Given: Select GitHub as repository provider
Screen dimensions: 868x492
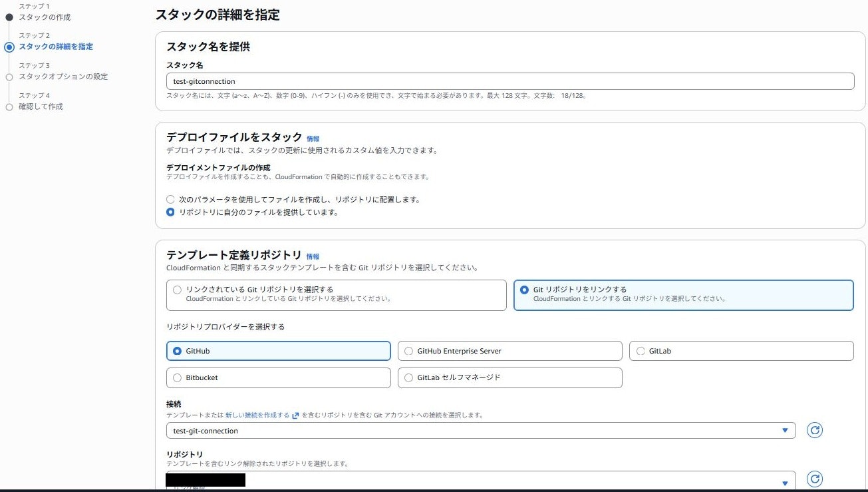Looking at the screenshot, I should coord(278,351).
